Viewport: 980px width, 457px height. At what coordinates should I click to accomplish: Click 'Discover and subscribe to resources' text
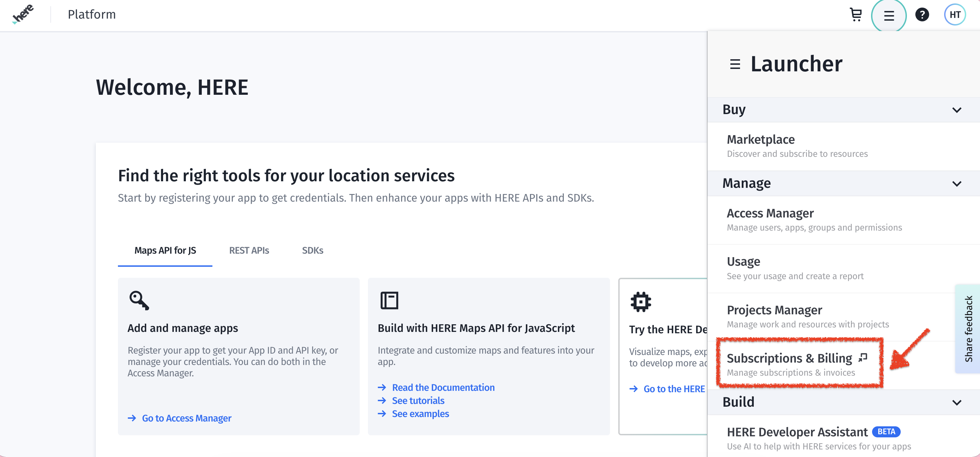click(797, 154)
